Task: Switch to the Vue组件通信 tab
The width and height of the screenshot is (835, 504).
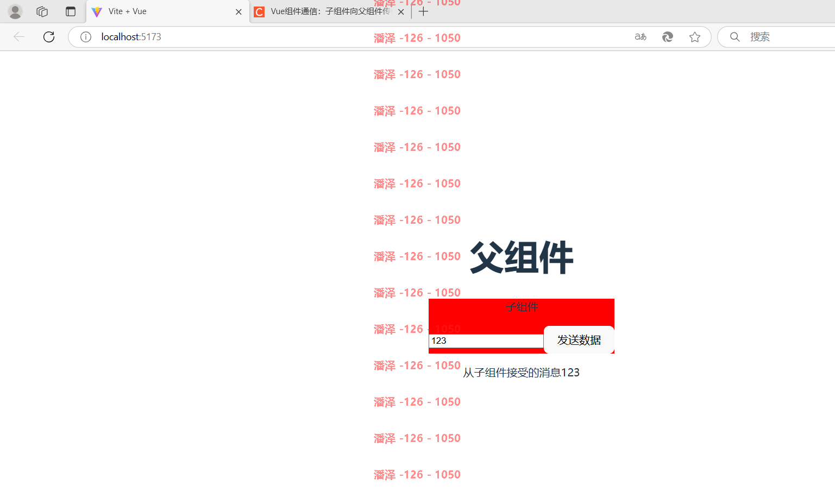Action: tap(330, 11)
